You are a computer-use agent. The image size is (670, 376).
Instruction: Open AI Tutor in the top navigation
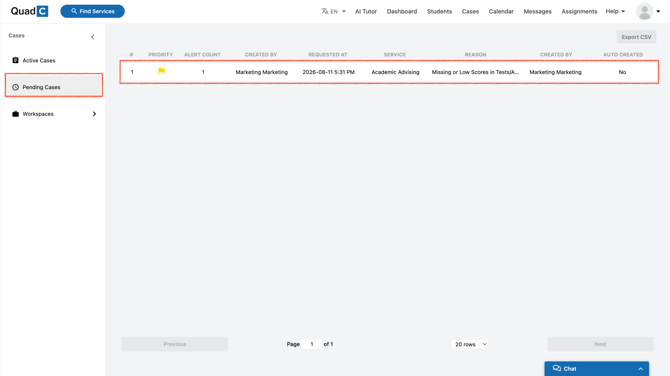point(366,12)
